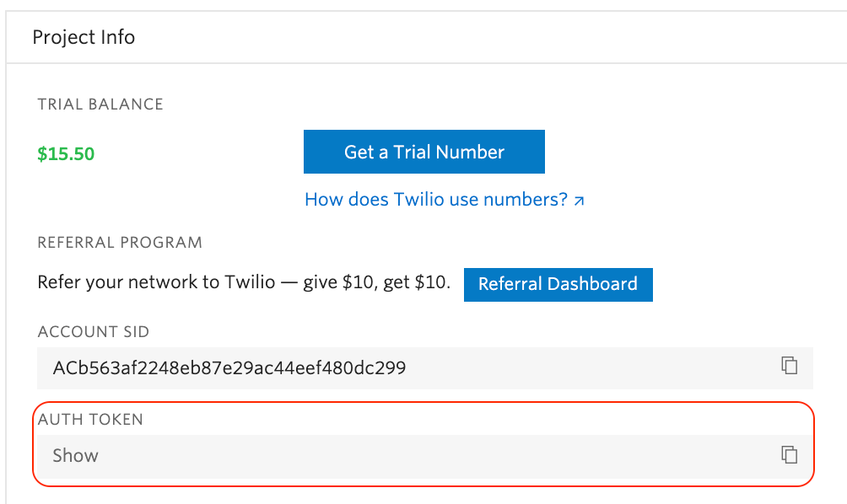The height and width of the screenshot is (504, 847).
Task: Open the Referral Dashboard
Action: click(558, 284)
